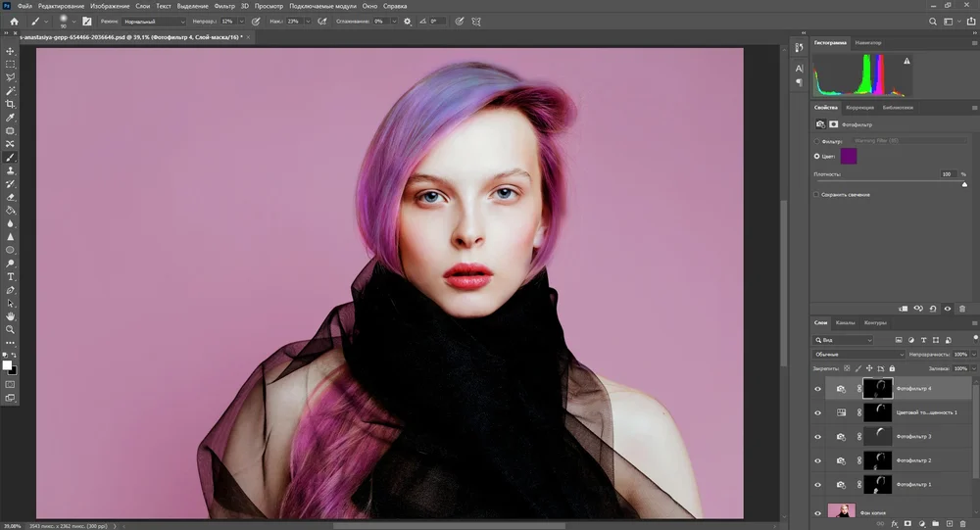Open the Режим blend mode dropdown
Screen dimensions: 980x530
[155, 21]
